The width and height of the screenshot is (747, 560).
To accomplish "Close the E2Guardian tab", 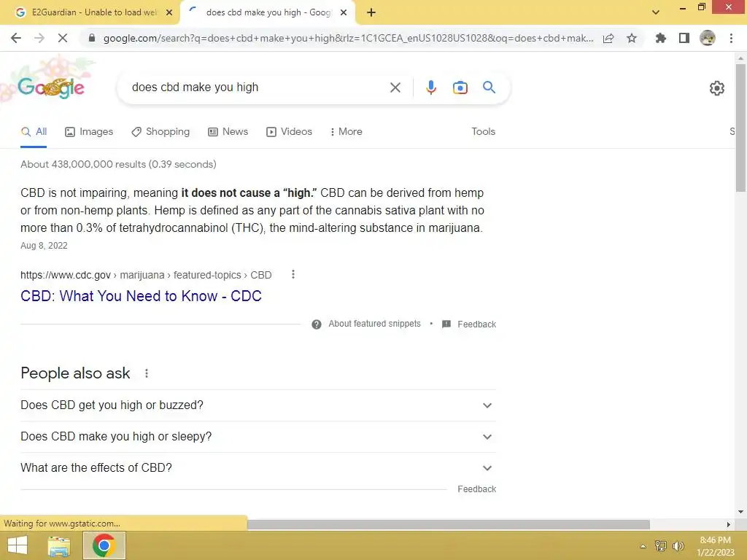I will [x=169, y=12].
